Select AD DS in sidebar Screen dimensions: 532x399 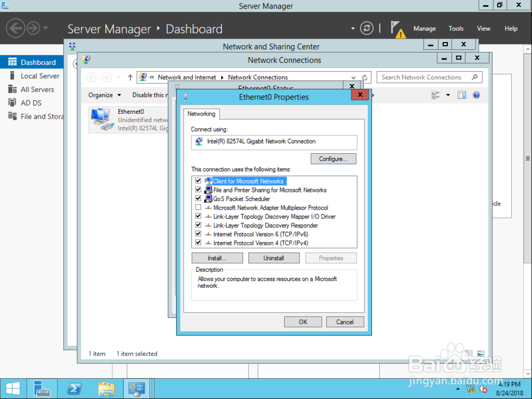[32, 103]
